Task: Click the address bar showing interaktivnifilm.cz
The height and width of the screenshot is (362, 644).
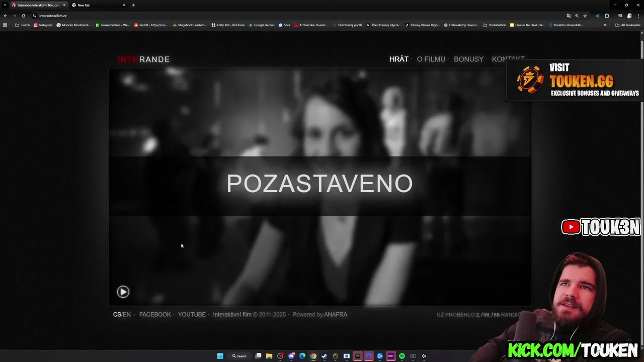Action: (x=302, y=16)
